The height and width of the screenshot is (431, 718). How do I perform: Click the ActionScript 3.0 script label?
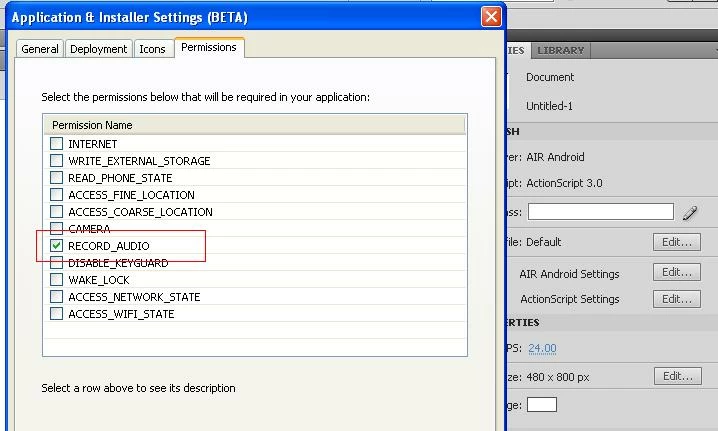pyautogui.click(x=564, y=183)
